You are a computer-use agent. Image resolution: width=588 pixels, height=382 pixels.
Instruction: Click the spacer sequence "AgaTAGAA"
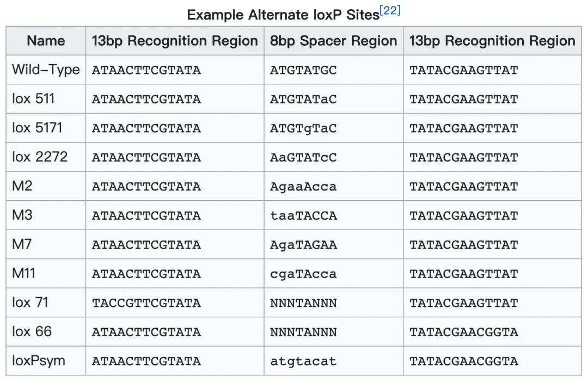303,245
